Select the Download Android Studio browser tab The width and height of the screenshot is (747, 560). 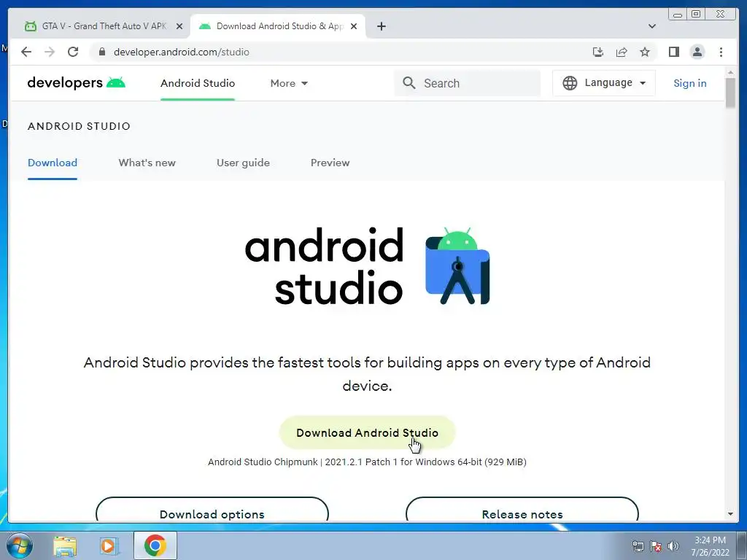pyautogui.click(x=278, y=26)
